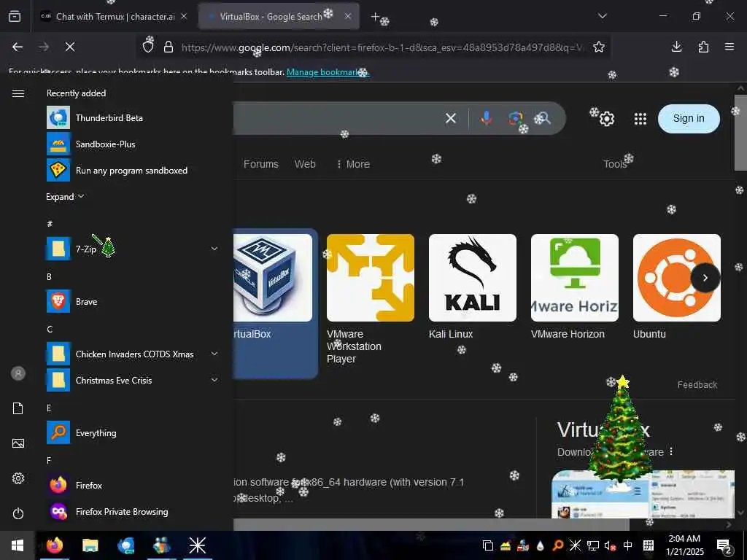Open the Google apps grid
The image size is (747, 560).
[x=640, y=119]
